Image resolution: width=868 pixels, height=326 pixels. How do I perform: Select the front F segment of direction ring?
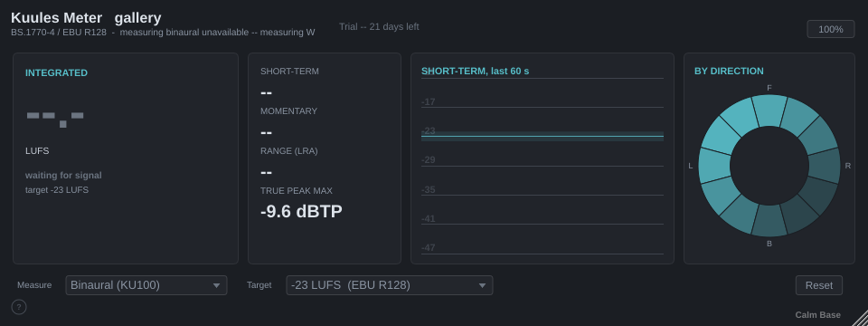pyautogui.click(x=769, y=110)
